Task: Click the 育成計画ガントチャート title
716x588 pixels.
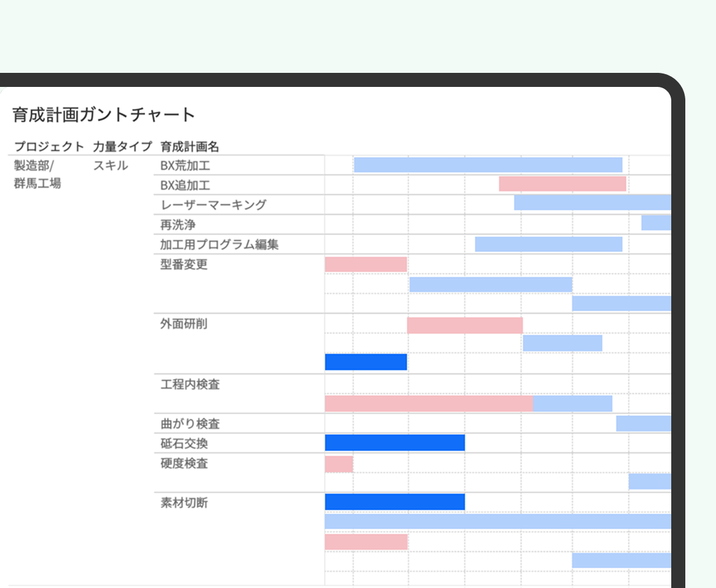Action: [104, 115]
